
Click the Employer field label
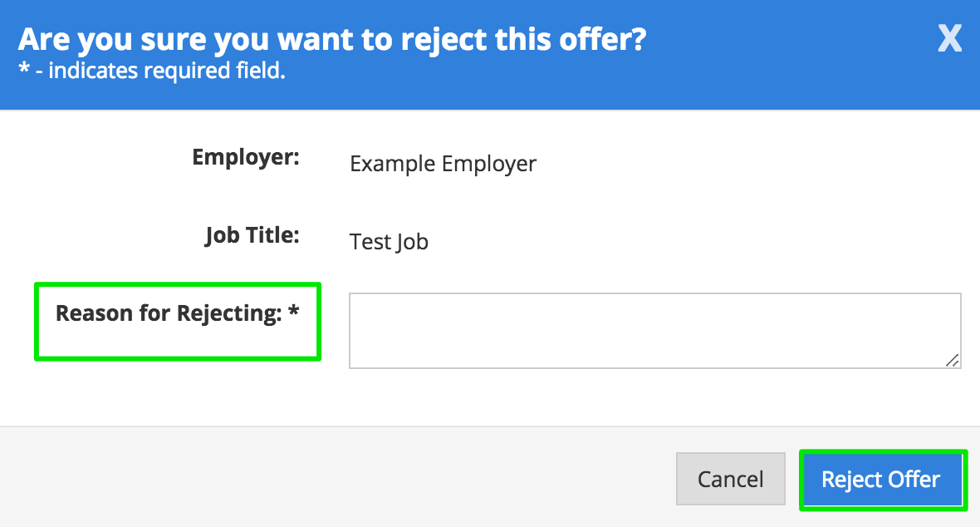tap(245, 156)
